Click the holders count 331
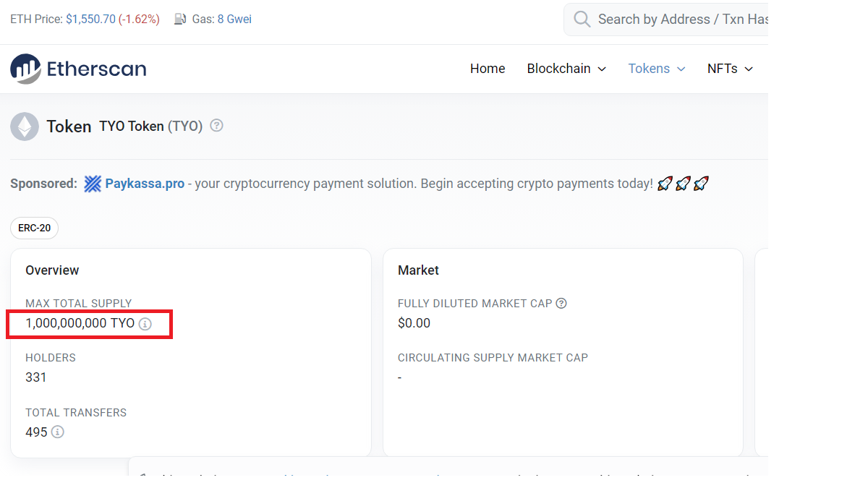This screenshot has width=868, height=488. [x=36, y=377]
